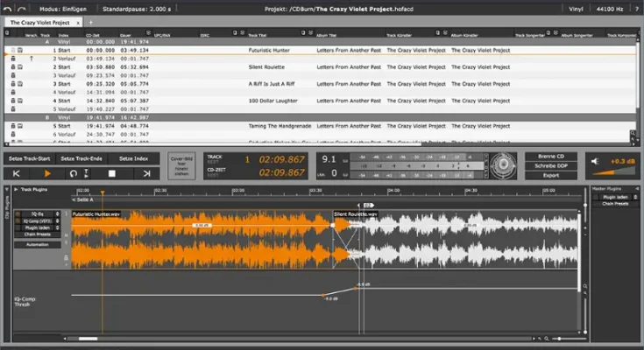Add a new project tab
Screen dimensions: 644x350
point(90,21)
